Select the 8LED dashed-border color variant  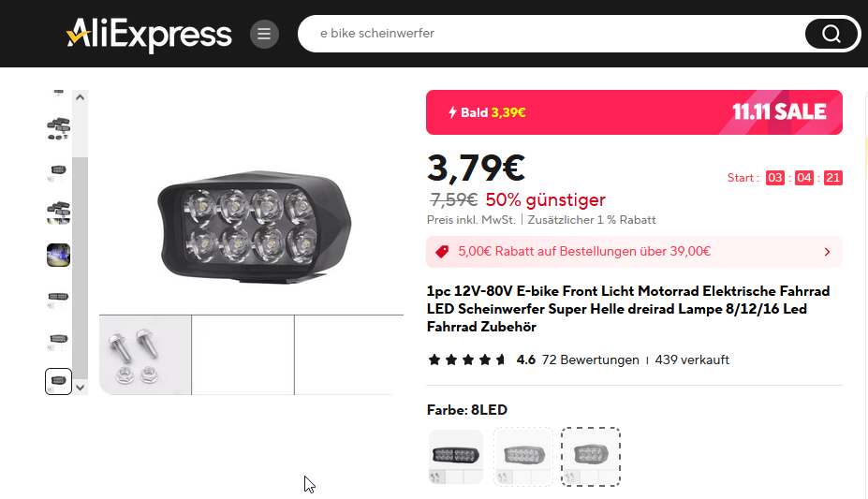tap(591, 457)
